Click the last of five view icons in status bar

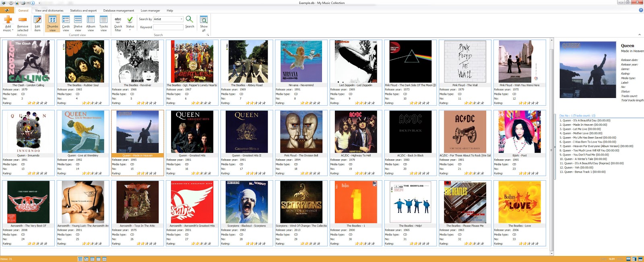click(105, 259)
